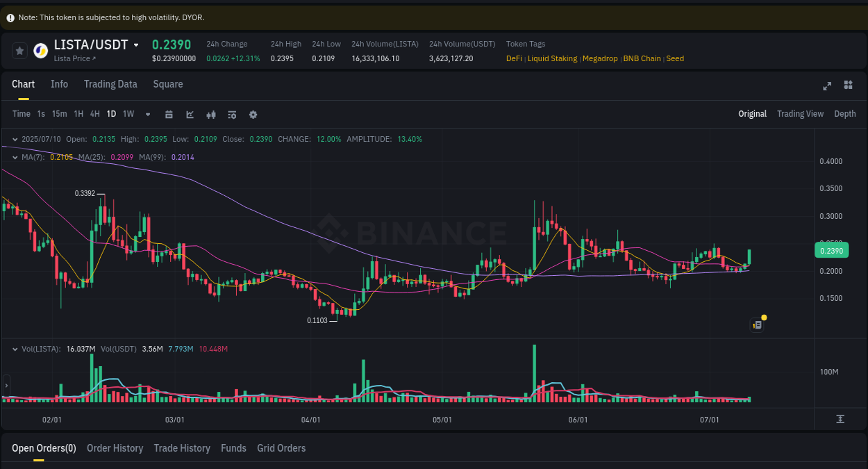Image resolution: width=868 pixels, height=469 pixels.
Task: Click the order panel icon with yellow dot
Action: coord(757,324)
